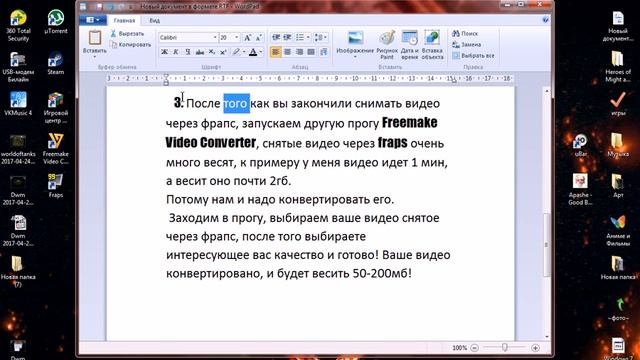Open Steam desktop icon

click(56, 63)
